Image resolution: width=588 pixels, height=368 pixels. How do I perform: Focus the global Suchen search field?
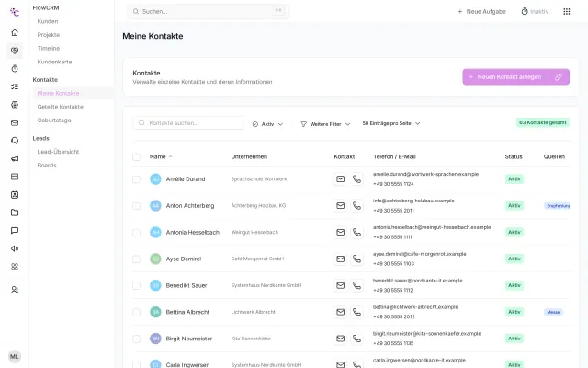[x=209, y=12]
